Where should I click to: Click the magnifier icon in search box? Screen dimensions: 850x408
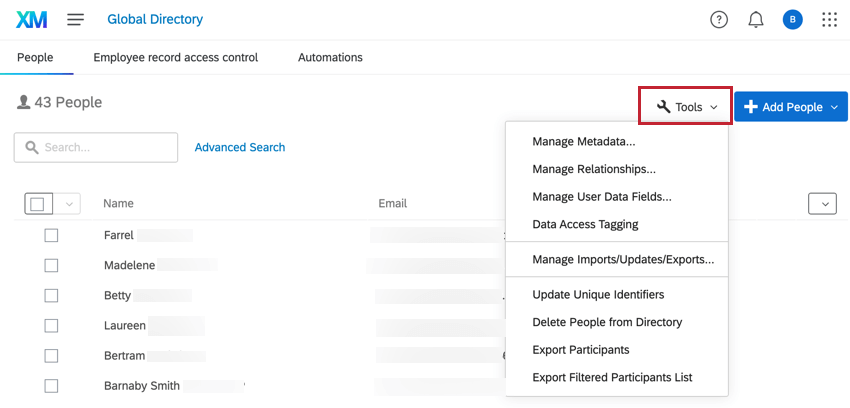(32, 147)
